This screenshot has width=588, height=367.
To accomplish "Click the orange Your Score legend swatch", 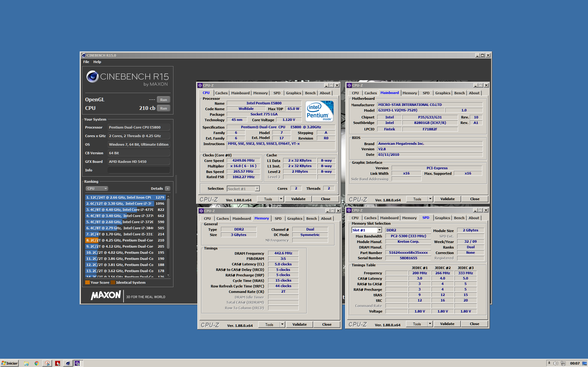I will coord(87,283).
